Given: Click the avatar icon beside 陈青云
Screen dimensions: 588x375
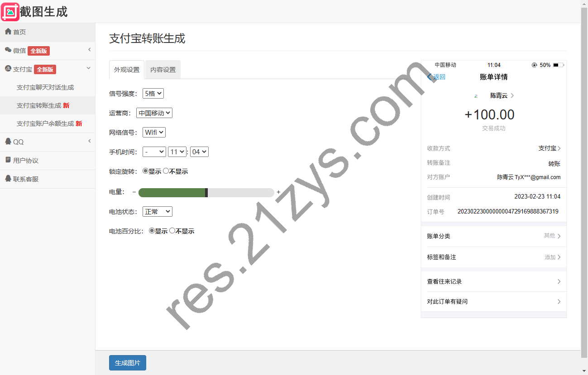Looking at the screenshot, I should tap(476, 96).
